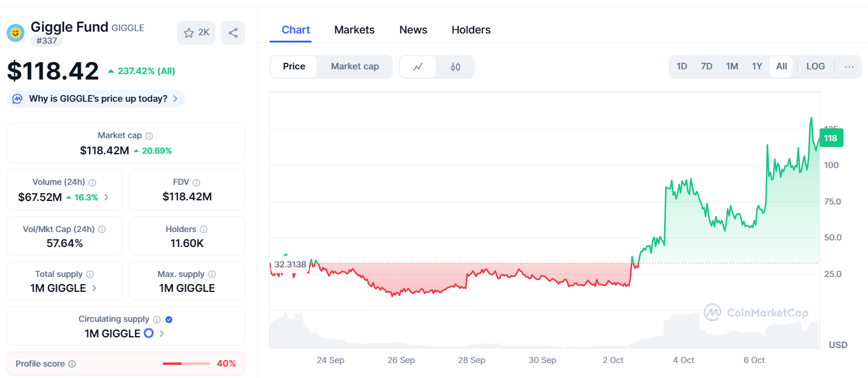Image resolution: width=868 pixels, height=378 pixels.
Task: Click the Profile score progress bar
Action: pyautogui.click(x=186, y=364)
